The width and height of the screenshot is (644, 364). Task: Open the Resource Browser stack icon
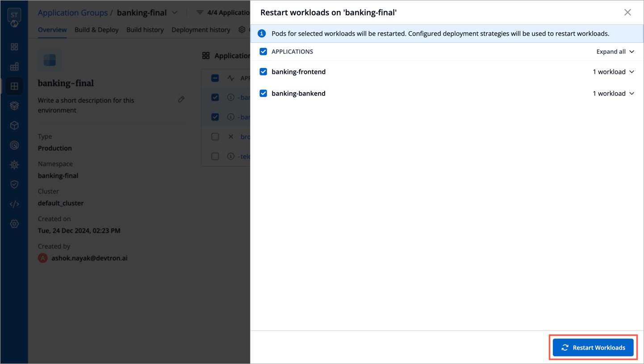click(14, 106)
